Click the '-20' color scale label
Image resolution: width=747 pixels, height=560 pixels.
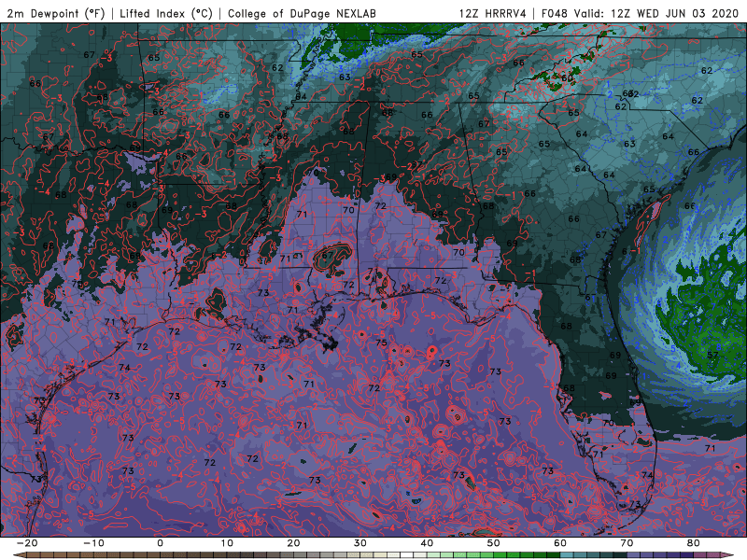[x=27, y=543]
